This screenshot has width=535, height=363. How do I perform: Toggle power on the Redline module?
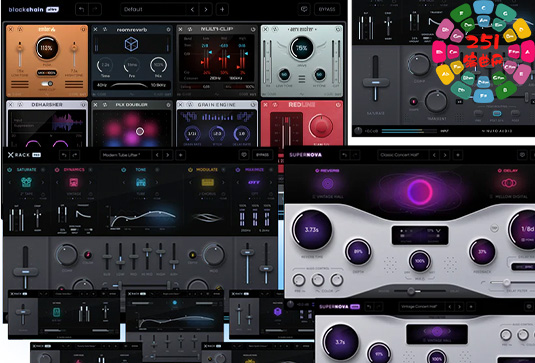pyautogui.click(x=338, y=105)
